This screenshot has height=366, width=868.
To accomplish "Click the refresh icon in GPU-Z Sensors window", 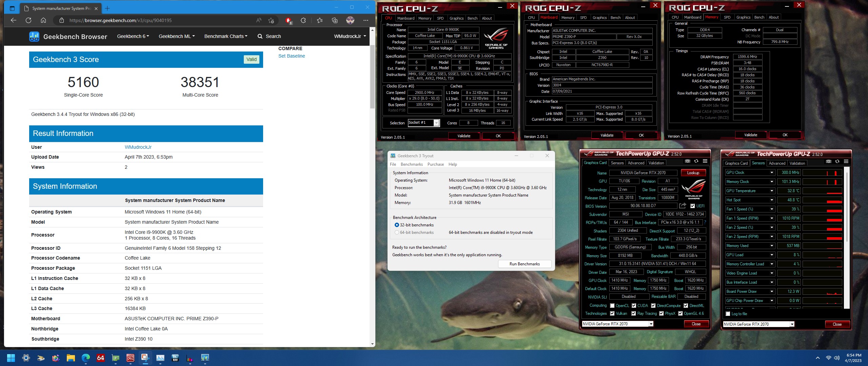I will (x=837, y=162).
